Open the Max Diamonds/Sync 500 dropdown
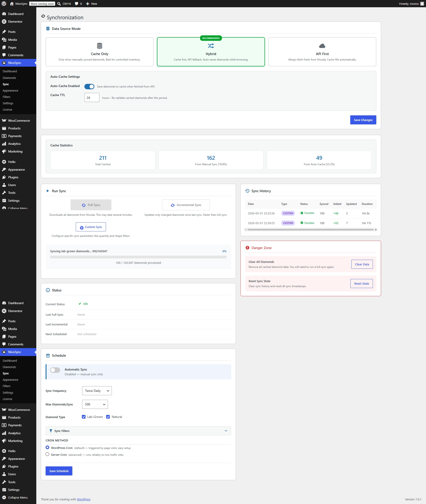 95,404
